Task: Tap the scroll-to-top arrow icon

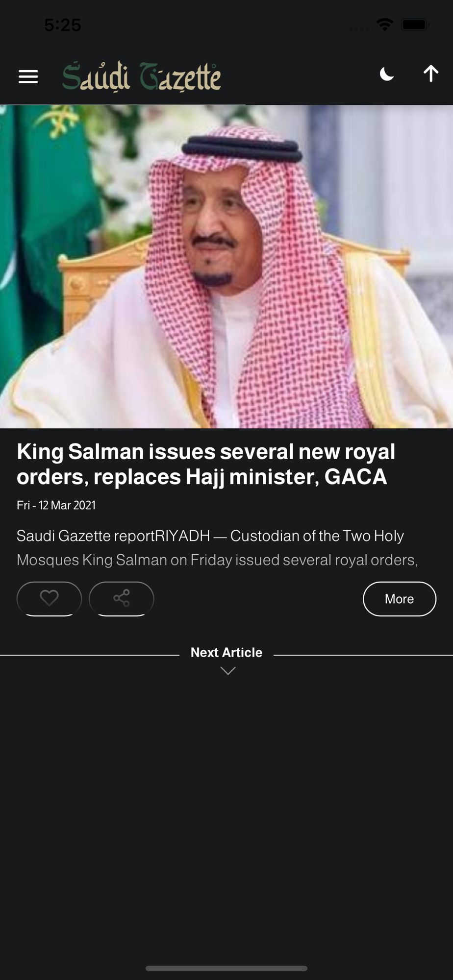Action: (x=431, y=73)
